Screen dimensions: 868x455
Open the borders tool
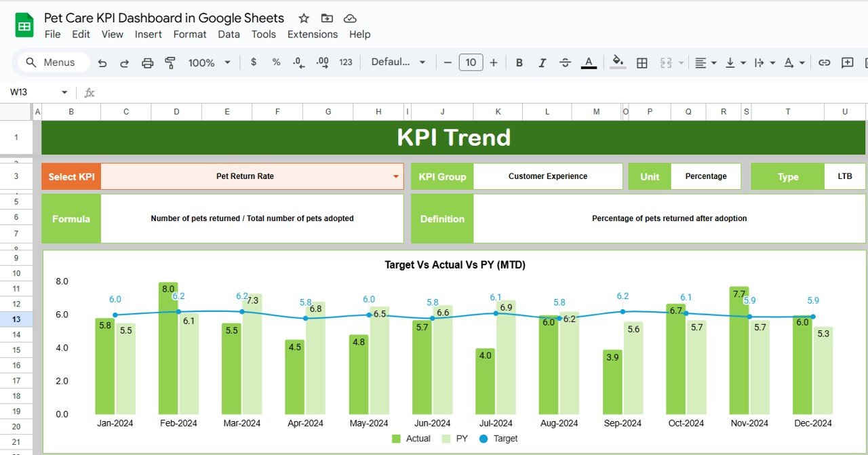click(x=642, y=62)
